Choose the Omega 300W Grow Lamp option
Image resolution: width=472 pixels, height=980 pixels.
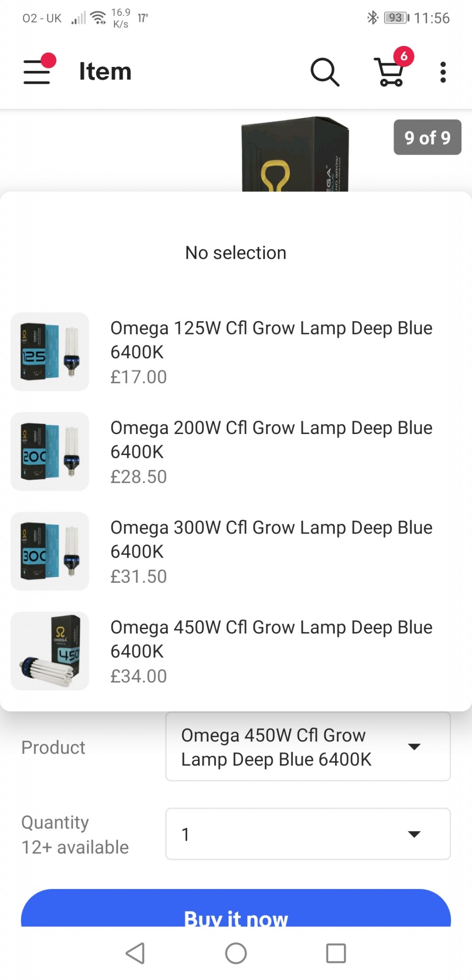(x=271, y=551)
